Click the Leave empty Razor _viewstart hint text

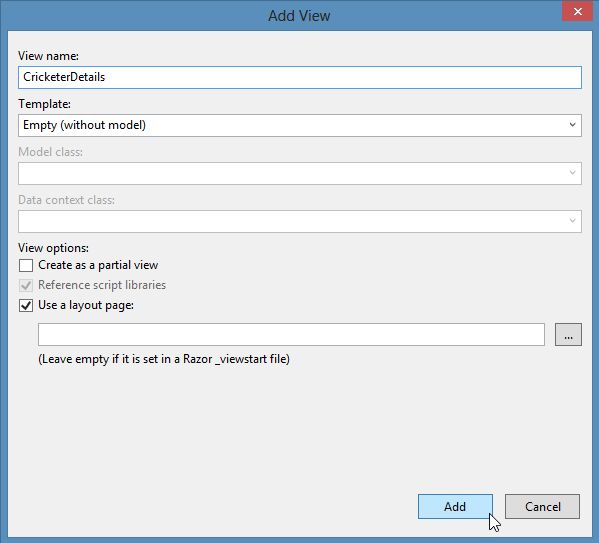coord(164,359)
